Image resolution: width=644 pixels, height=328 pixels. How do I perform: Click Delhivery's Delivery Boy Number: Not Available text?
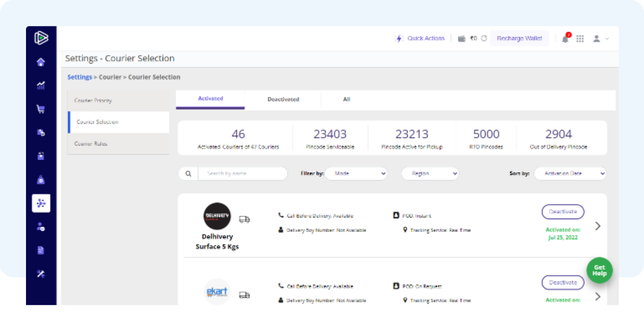[326, 230]
